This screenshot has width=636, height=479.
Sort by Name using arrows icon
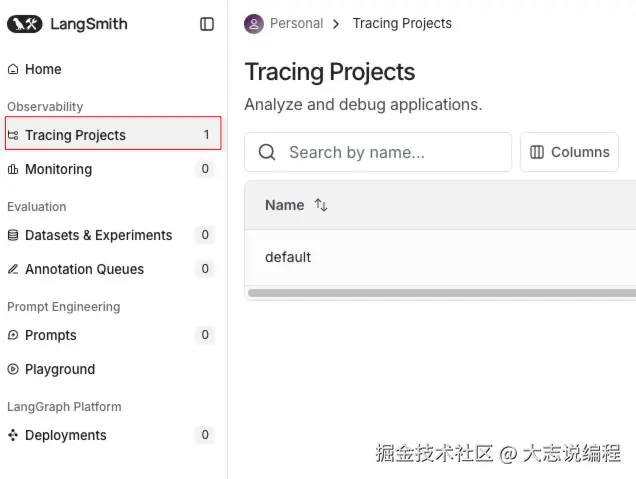(321, 205)
